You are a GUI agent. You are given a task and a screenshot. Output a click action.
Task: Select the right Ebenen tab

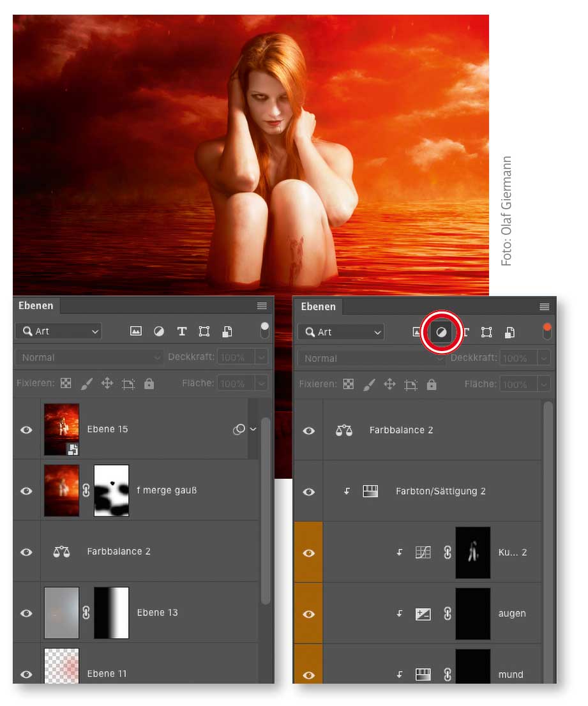tap(319, 306)
